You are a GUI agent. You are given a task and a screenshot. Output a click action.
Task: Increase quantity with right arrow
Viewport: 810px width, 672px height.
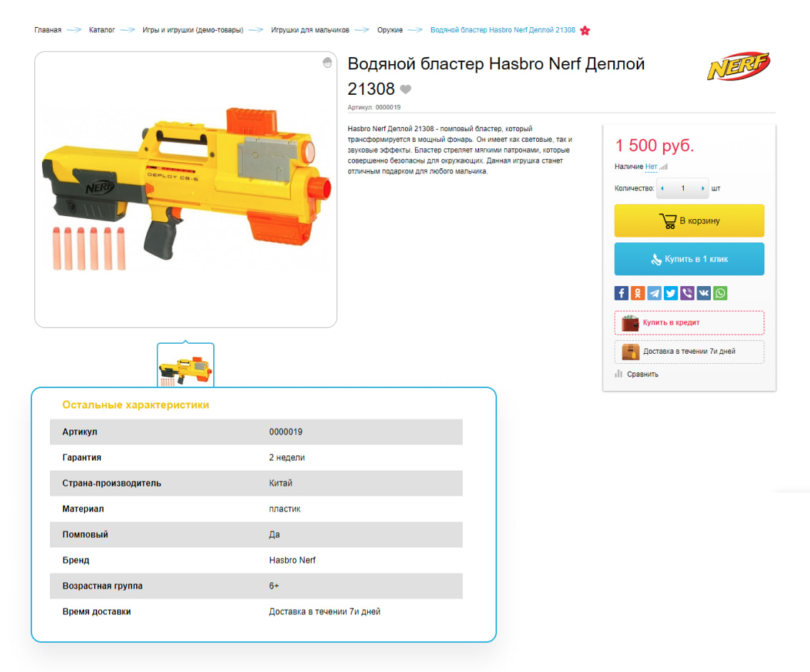pos(702,188)
